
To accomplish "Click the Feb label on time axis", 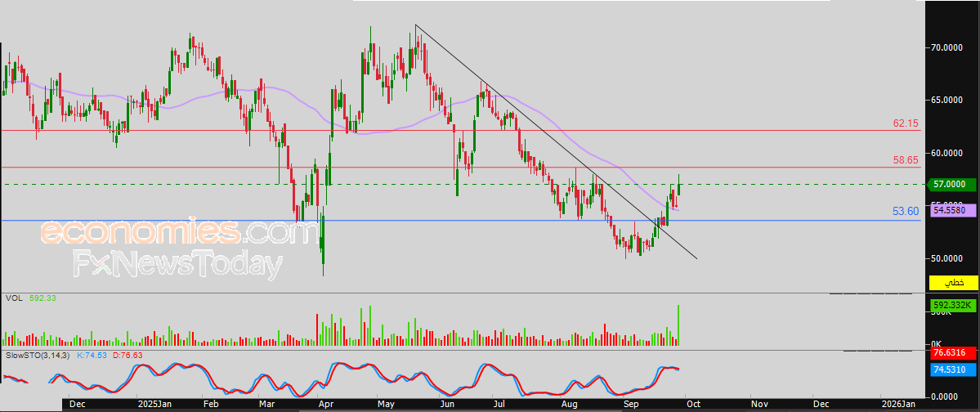I will [213, 405].
